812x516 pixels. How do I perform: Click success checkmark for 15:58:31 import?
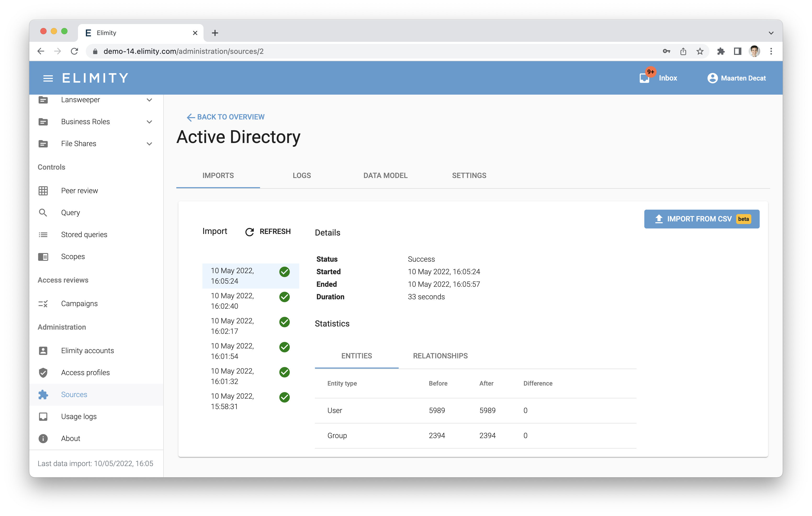[x=285, y=397]
